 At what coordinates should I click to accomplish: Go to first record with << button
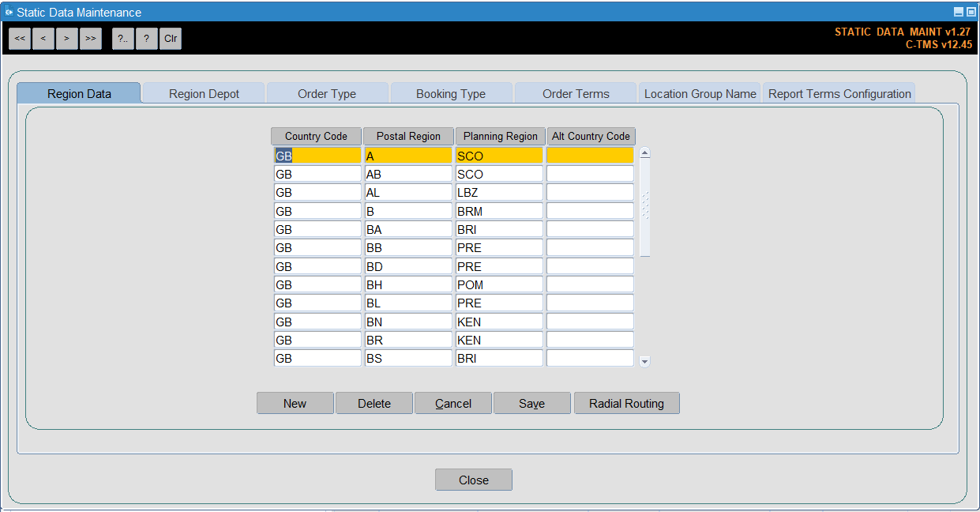coord(20,38)
